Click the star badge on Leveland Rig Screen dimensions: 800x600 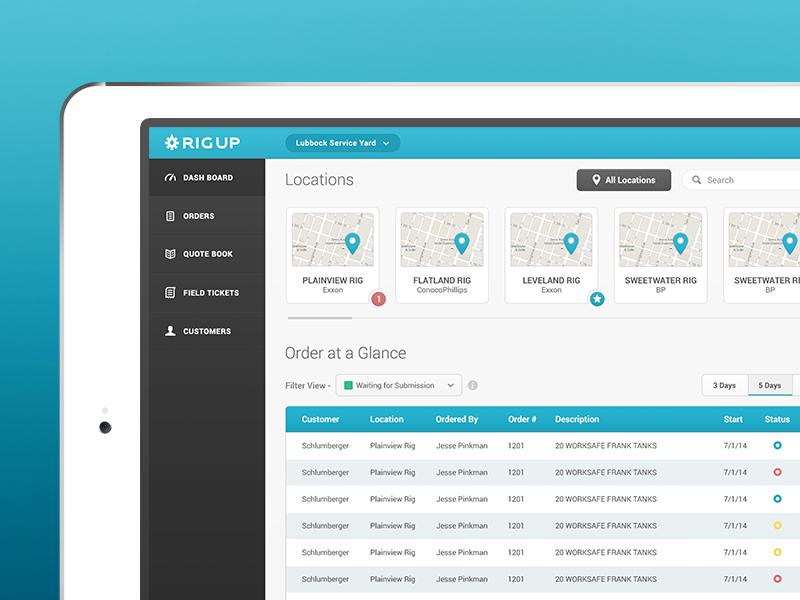[x=597, y=299]
